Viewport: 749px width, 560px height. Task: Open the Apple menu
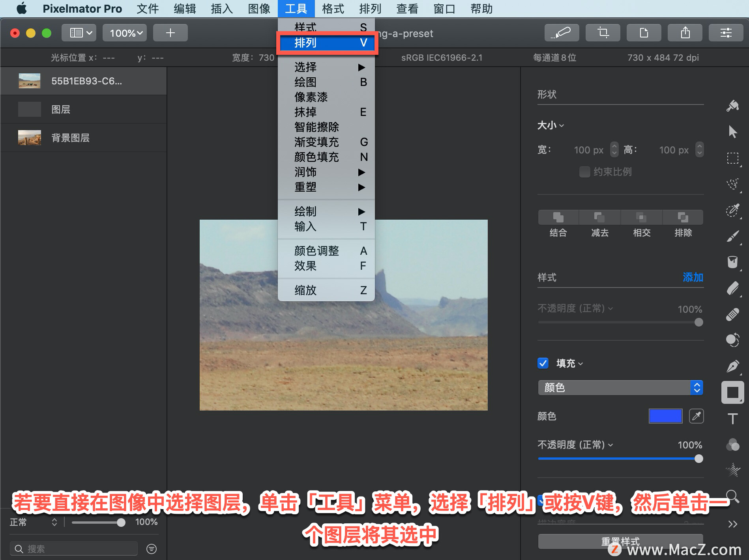coord(22,9)
